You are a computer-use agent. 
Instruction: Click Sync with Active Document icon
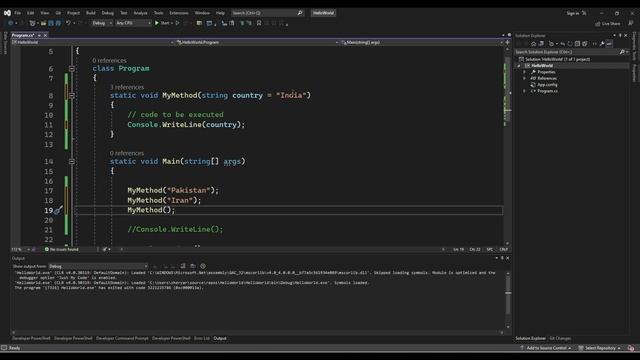[x=562, y=44]
